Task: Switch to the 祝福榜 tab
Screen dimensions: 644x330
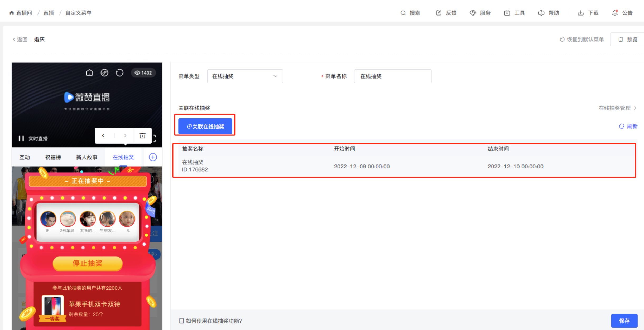Action: point(53,157)
